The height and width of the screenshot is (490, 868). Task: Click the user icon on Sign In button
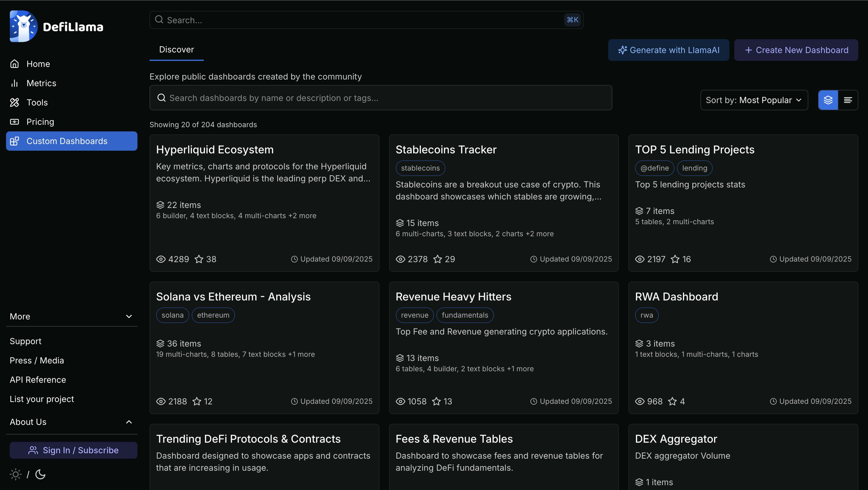[x=33, y=450]
